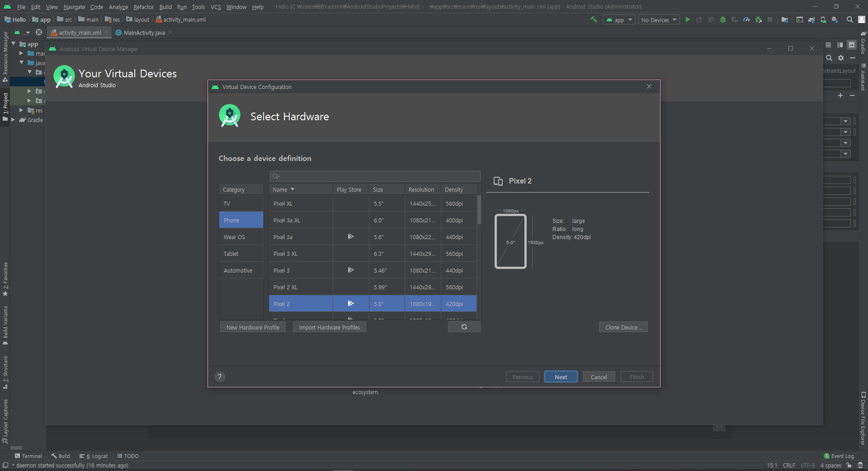Open the Build tool window tab

click(61, 456)
